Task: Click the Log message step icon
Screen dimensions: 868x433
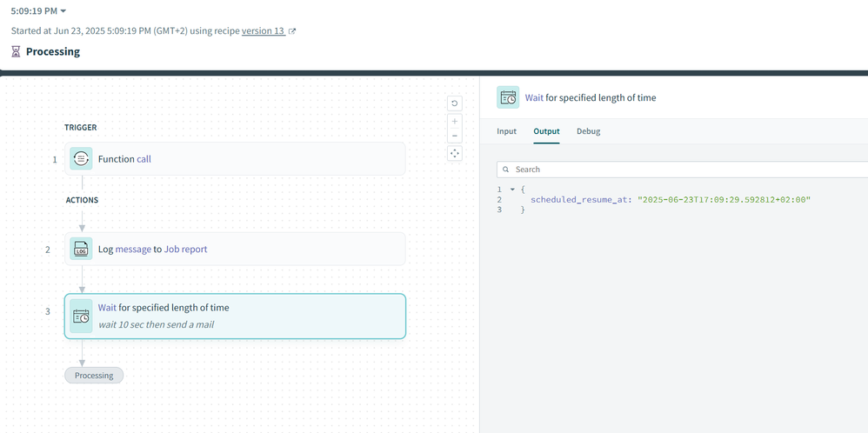Action: click(81, 250)
